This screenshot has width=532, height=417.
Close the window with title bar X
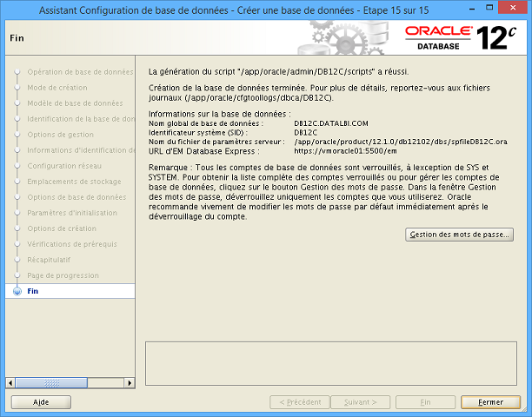[514, 8]
